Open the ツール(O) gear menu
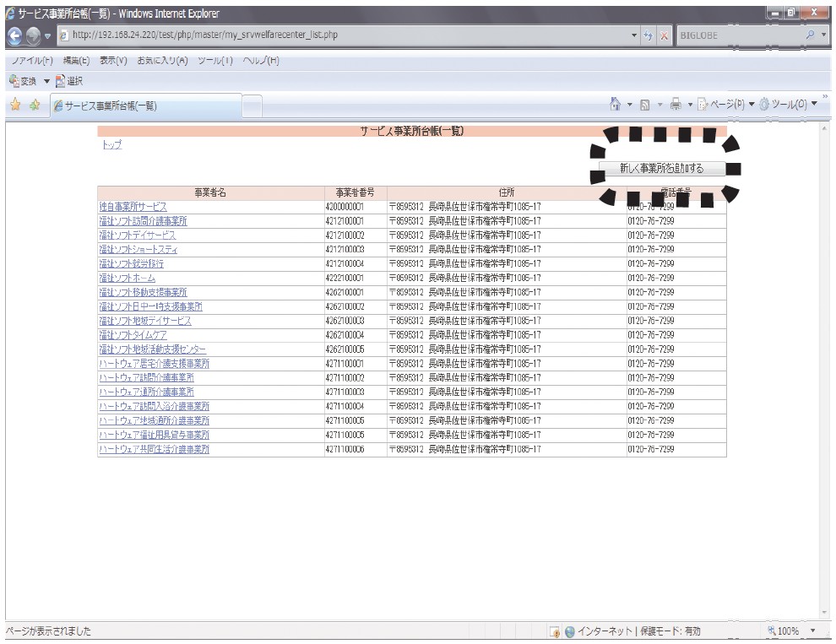 pyautogui.click(x=788, y=105)
